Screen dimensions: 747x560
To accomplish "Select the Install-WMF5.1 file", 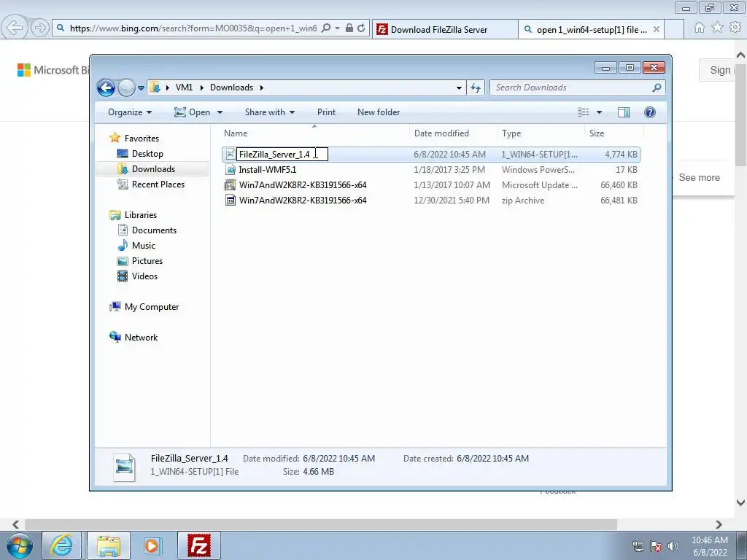I will pos(431,169).
